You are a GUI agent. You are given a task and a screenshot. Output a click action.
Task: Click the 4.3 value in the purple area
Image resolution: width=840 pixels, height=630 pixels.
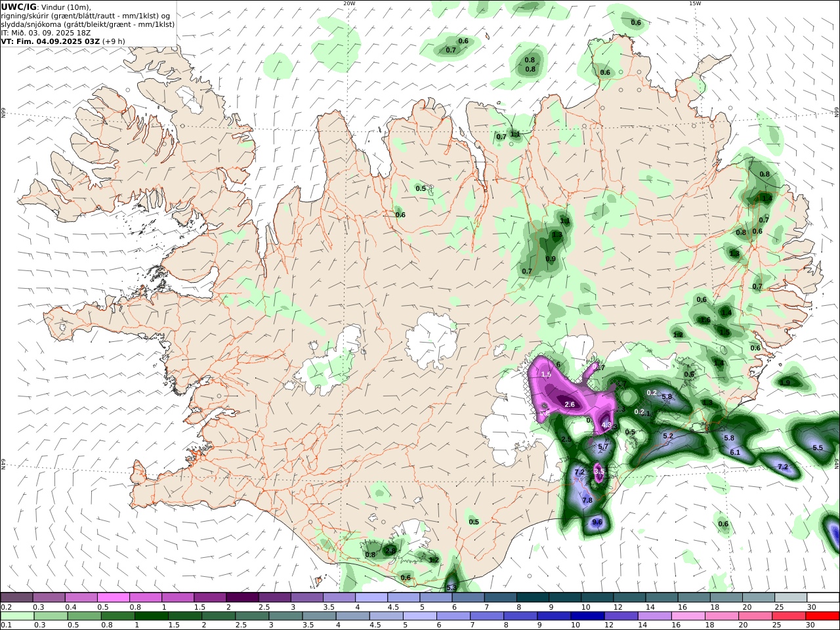(607, 425)
